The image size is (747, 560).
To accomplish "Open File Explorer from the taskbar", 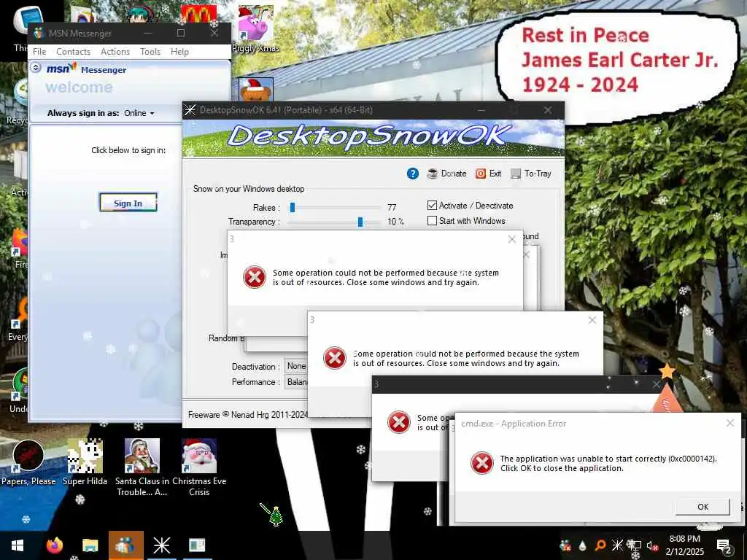I will pyautogui.click(x=90, y=545).
